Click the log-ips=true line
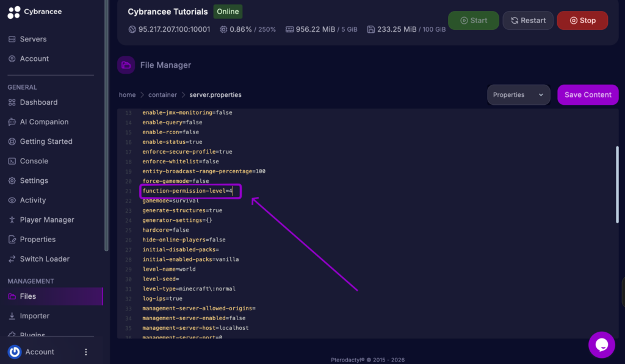 tap(162, 299)
